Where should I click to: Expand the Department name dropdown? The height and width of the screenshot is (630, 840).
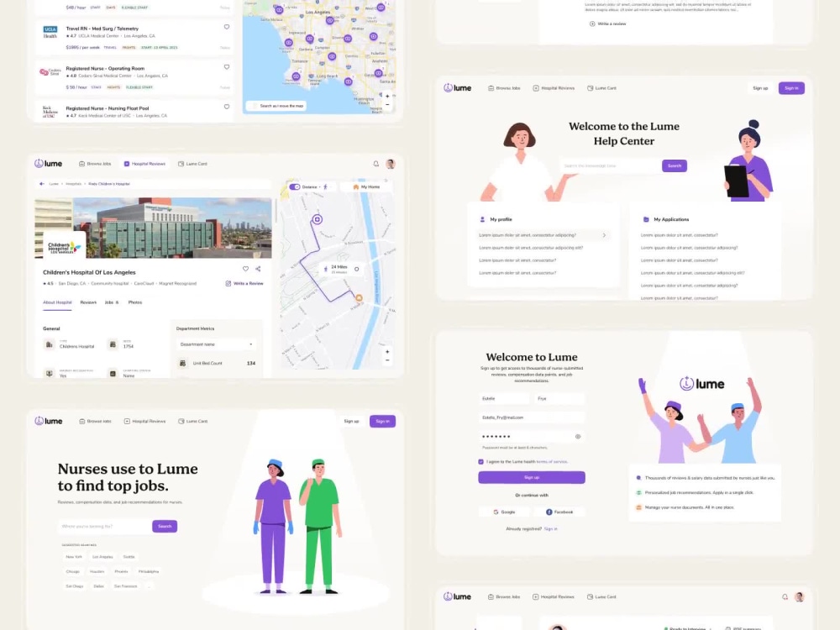pos(216,344)
